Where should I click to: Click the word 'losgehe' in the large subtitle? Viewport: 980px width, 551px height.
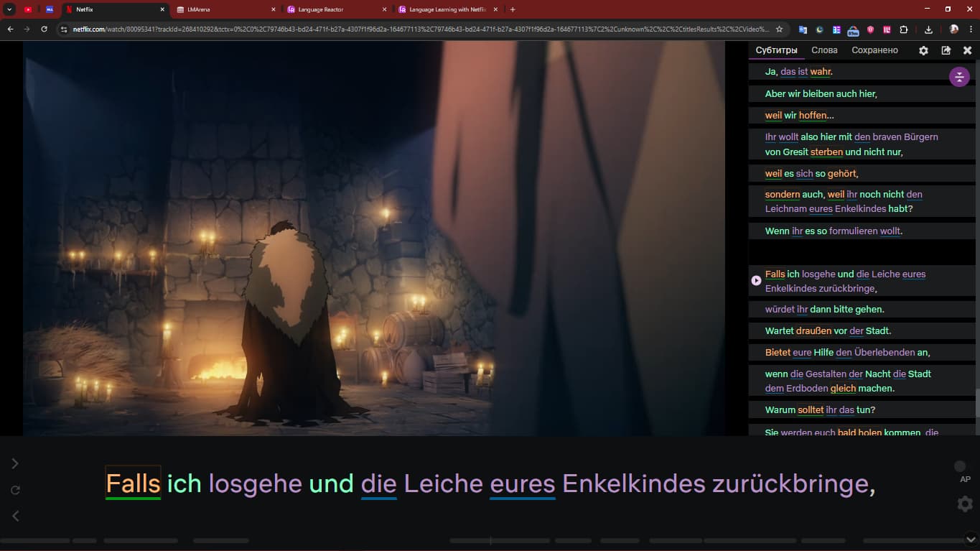(x=255, y=483)
